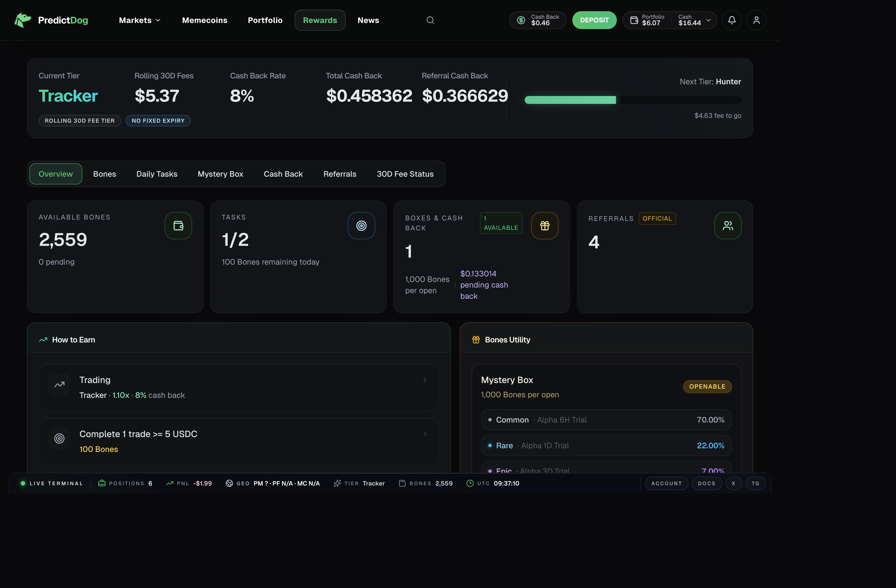Click the green Live Terminal indicator dot
Image resolution: width=896 pixels, height=588 pixels.
23,483
